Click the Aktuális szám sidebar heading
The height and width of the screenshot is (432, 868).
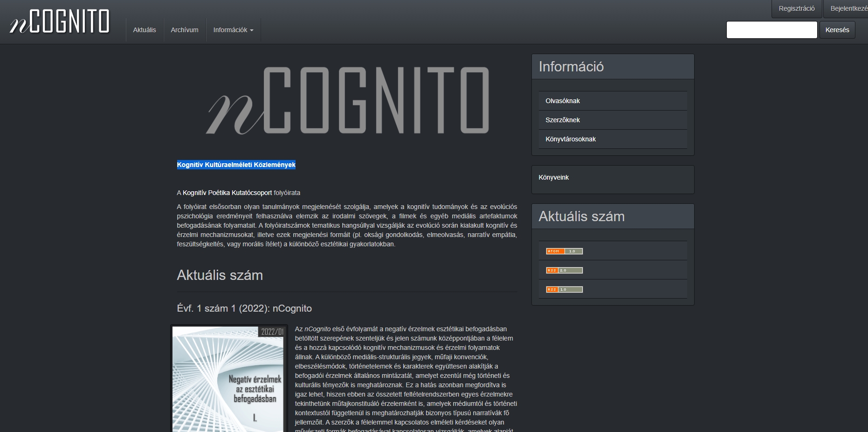click(x=581, y=216)
